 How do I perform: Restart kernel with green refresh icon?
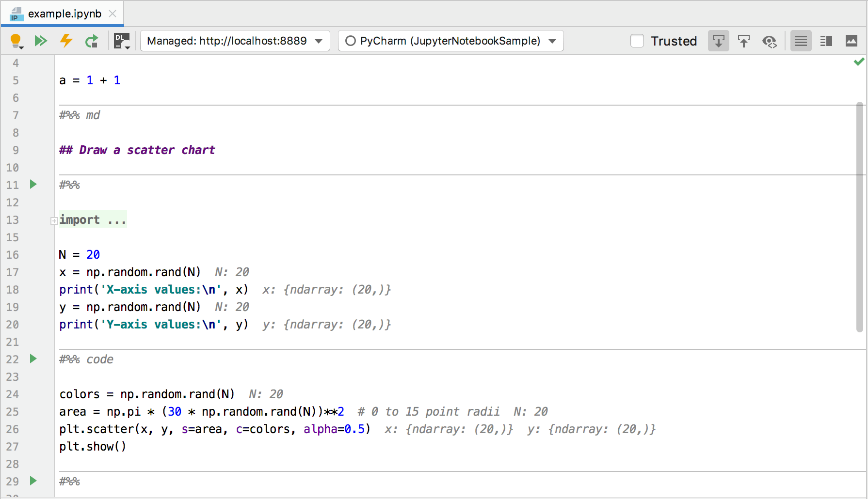pyautogui.click(x=91, y=41)
